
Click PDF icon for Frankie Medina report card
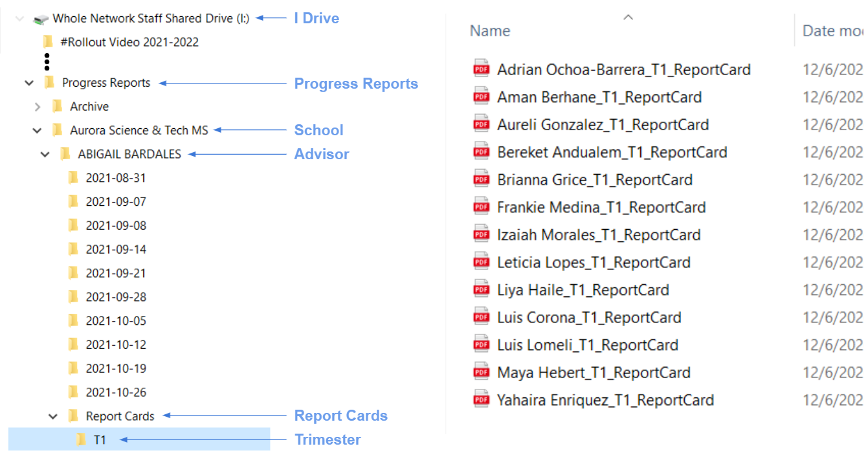tap(482, 206)
